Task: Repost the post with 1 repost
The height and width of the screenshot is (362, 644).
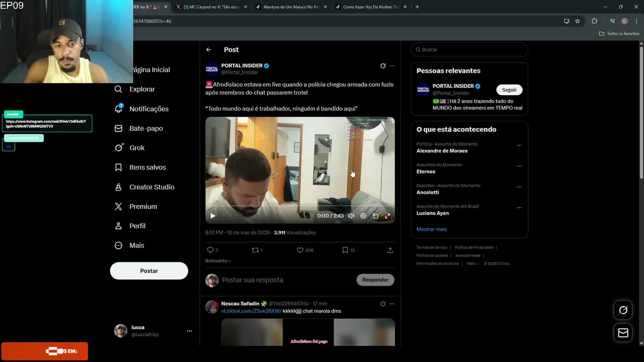Action: click(x=257, y=250)
